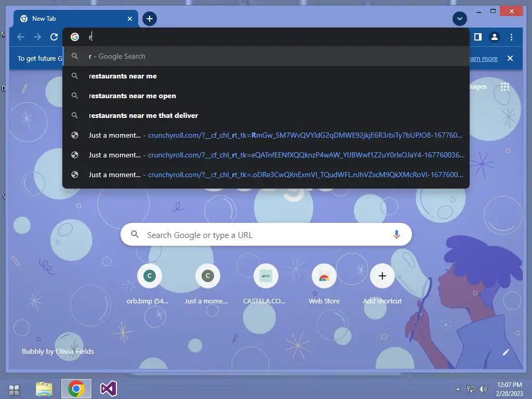Open File Explorer from taskbar
The width and height of the screenshot is (532, 399).
click(44, 389)
